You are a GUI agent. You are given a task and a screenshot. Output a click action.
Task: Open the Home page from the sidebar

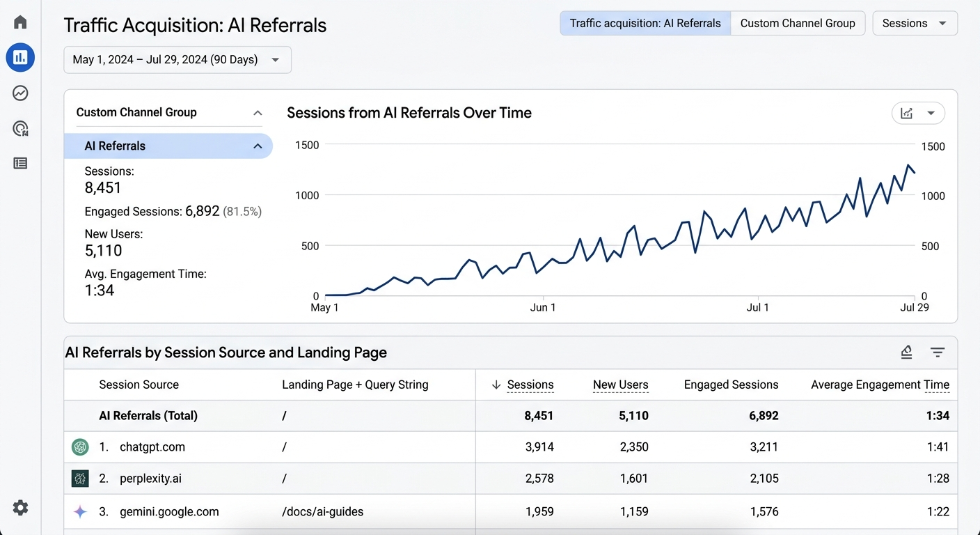20,22
